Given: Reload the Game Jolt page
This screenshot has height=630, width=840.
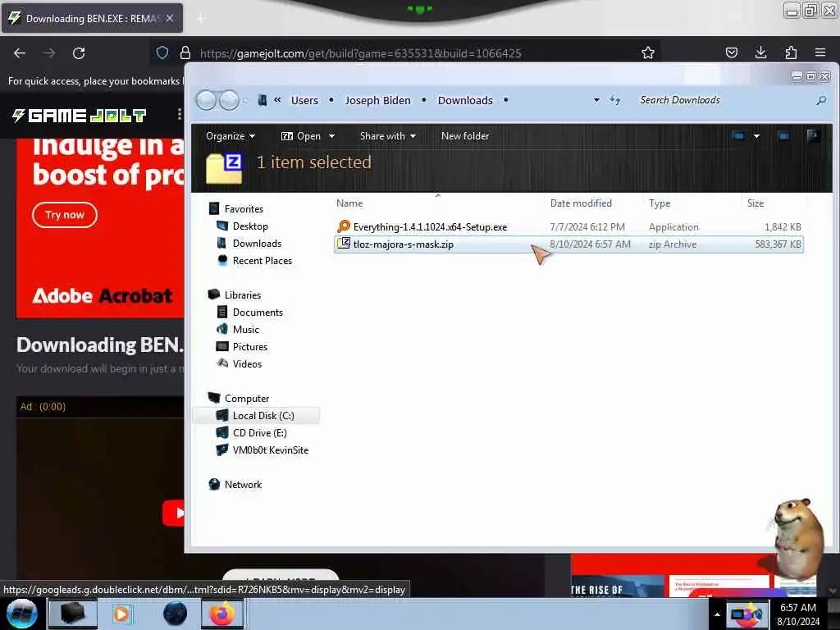Looking at the screenshot, I should 79,53.
